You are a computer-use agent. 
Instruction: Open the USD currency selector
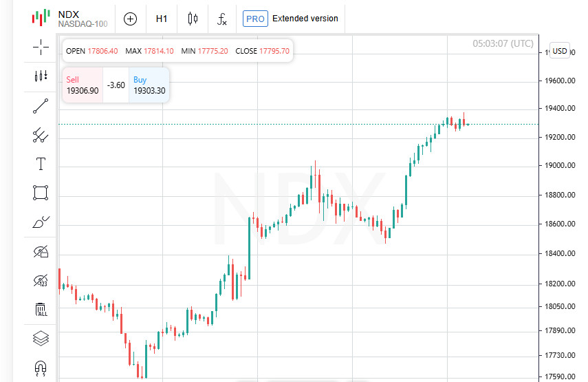click(x=560, y=51)
